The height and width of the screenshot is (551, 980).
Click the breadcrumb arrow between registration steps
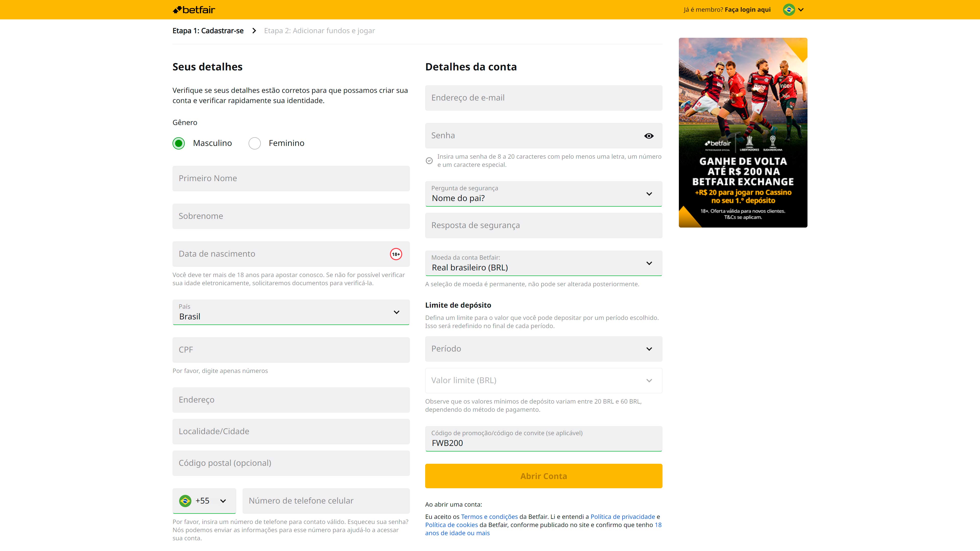click(x=254, y=31)
